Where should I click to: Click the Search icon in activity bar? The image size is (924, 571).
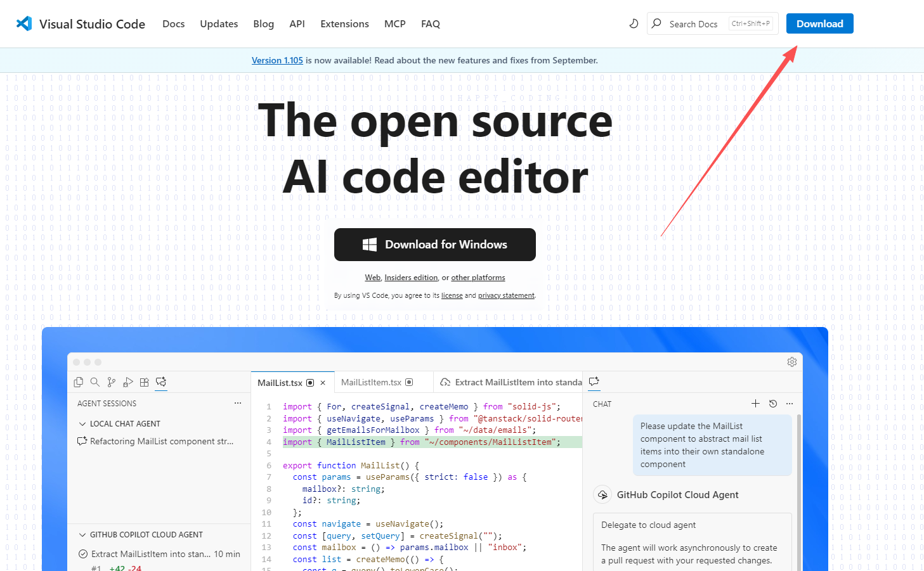(94, 382)
